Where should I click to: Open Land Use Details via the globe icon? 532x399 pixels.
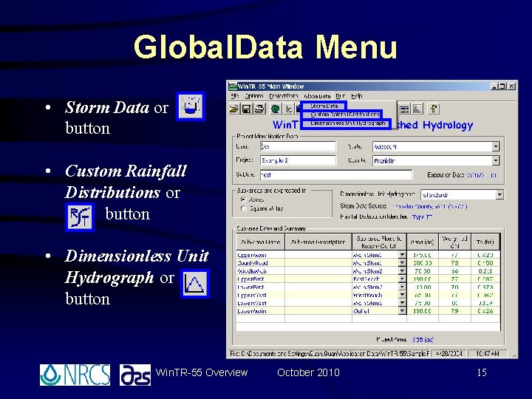pyautogui.click(x=276, y=109)
